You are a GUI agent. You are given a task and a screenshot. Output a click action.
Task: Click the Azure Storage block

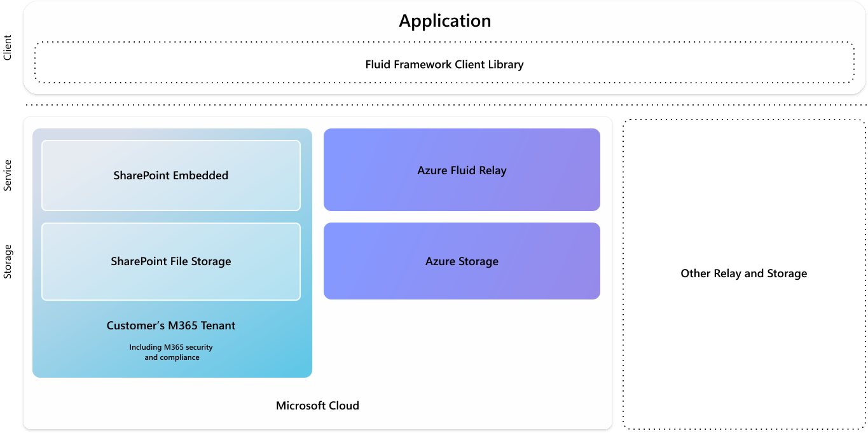pos(462,261)
